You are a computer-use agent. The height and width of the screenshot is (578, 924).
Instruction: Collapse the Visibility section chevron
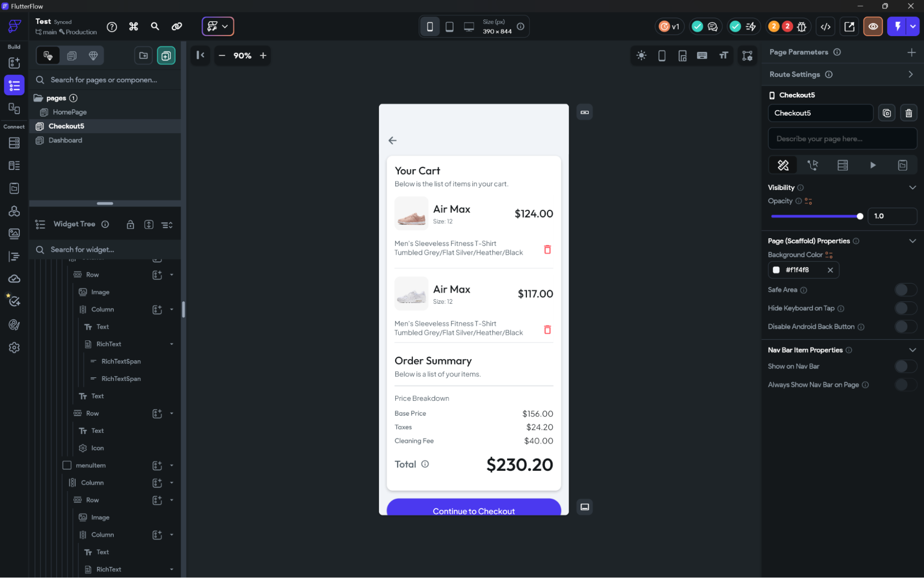click(913, 187)
